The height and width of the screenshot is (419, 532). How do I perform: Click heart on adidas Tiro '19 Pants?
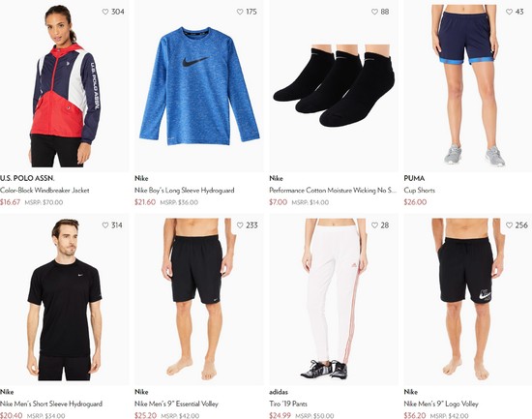(x=374, y=225)
